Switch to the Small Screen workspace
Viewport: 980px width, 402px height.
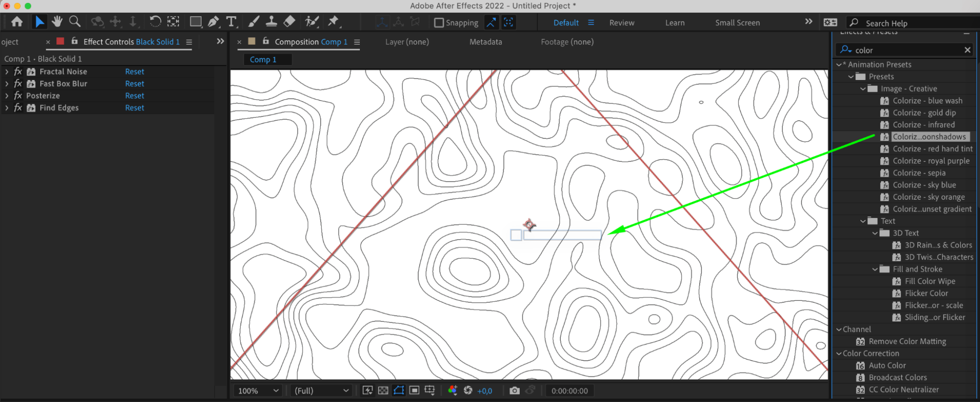tap(737, 23)
